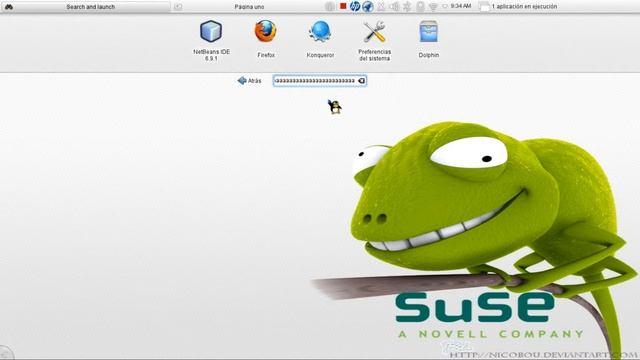Click the 9:34 AM clock
This screenshot has height=360, width=640.
[461, 6]
